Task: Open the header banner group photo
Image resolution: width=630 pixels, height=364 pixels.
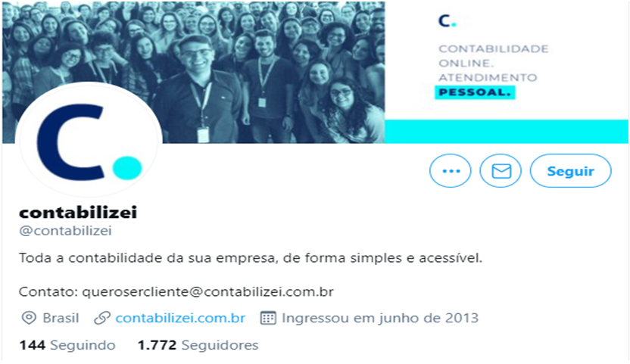Action: [193, 73]
